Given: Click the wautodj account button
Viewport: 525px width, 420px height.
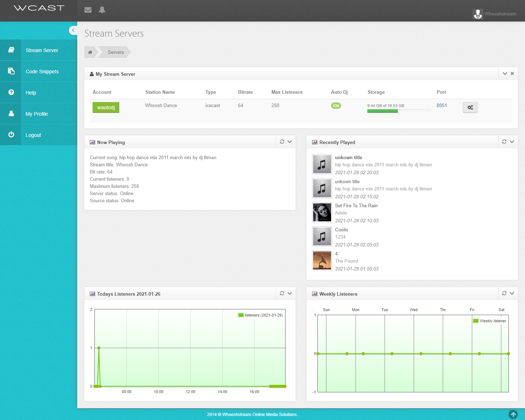Looking at the screenshot, I should point(106,107).
